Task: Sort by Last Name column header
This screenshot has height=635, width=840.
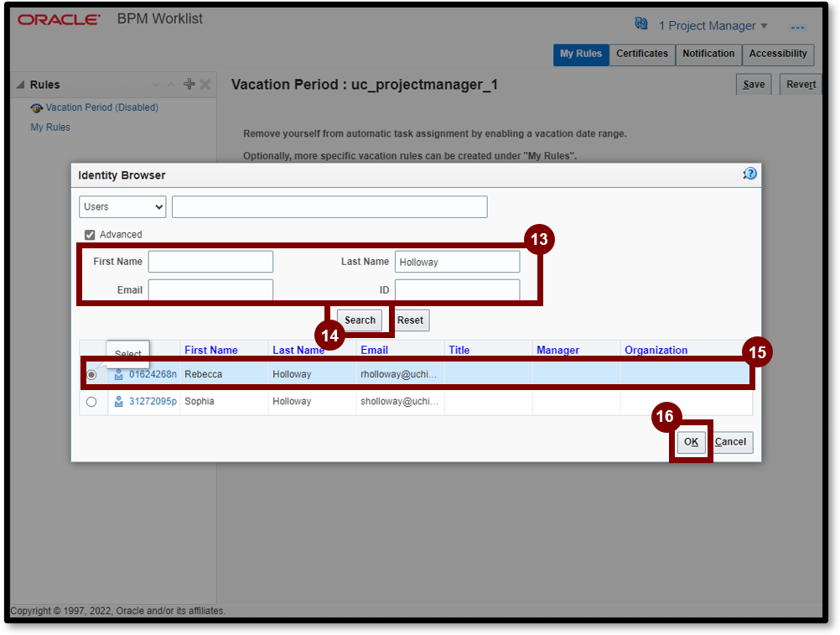Action: coord(298,350)
